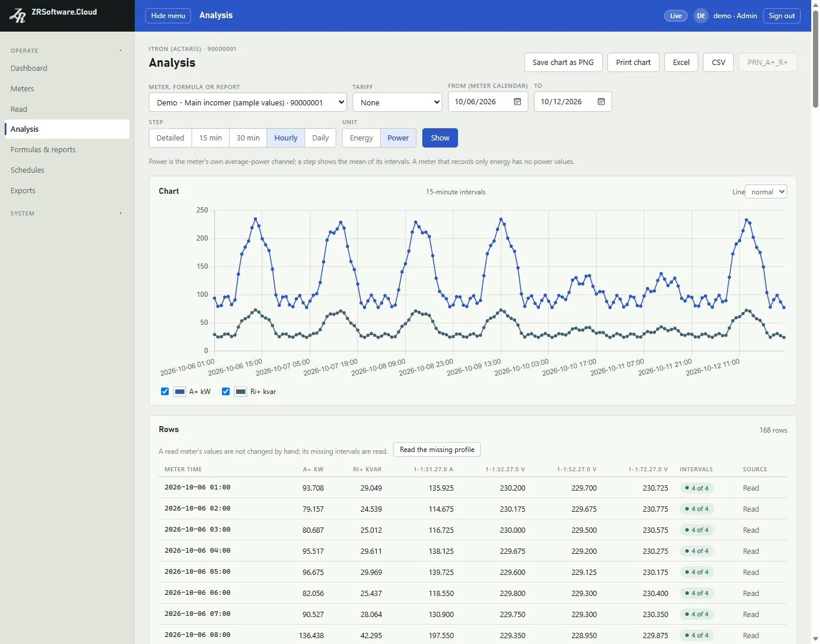This screenshot has height=644, width=820.
Task: Click the row timestamp 2026-10-06 01:00
Action: click(x=197, y=488)
